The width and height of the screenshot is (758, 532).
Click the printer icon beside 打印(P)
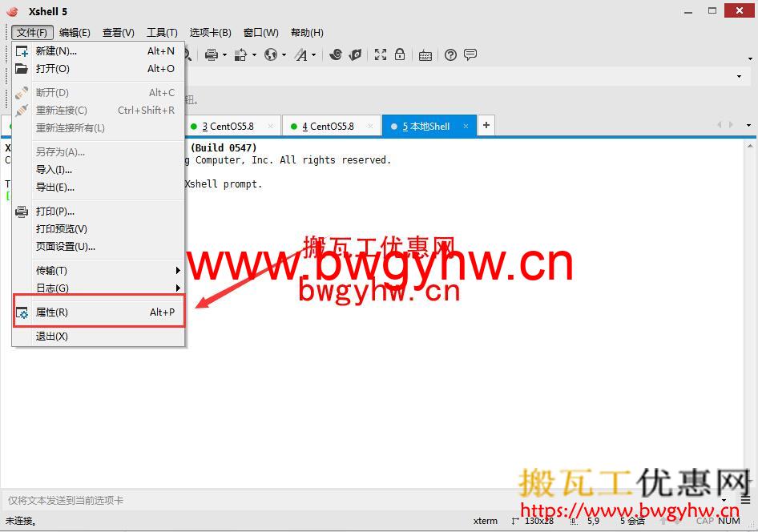point(22,212)
